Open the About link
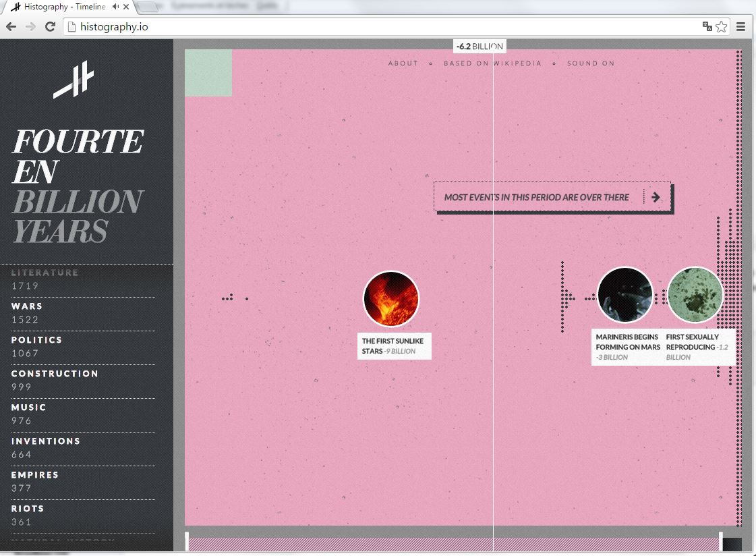The image size is (756, 556). coord(403,63)
